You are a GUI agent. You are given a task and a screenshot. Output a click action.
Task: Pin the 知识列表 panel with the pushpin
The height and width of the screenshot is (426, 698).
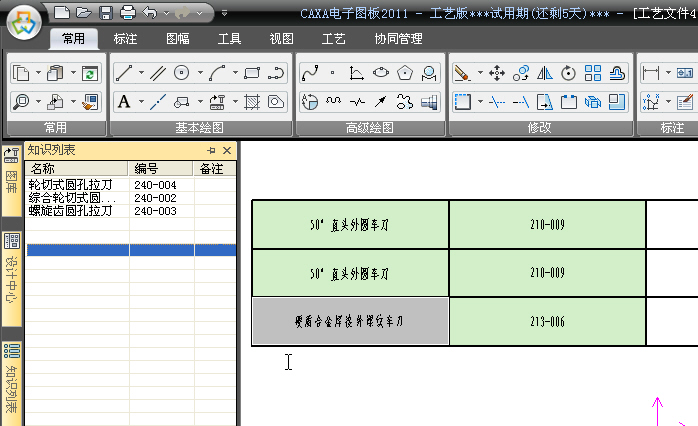click(x=211, y=150)
